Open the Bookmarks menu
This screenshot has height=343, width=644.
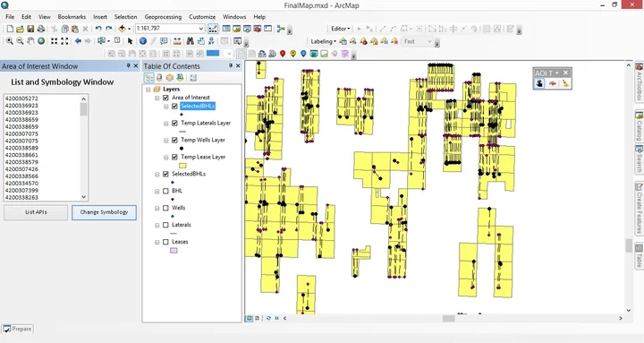72,17
